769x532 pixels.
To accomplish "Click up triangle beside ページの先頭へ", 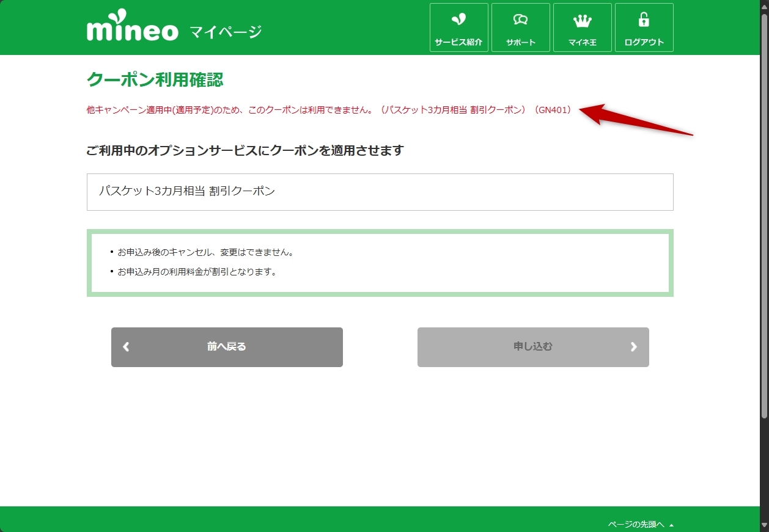I will point(671,525).
